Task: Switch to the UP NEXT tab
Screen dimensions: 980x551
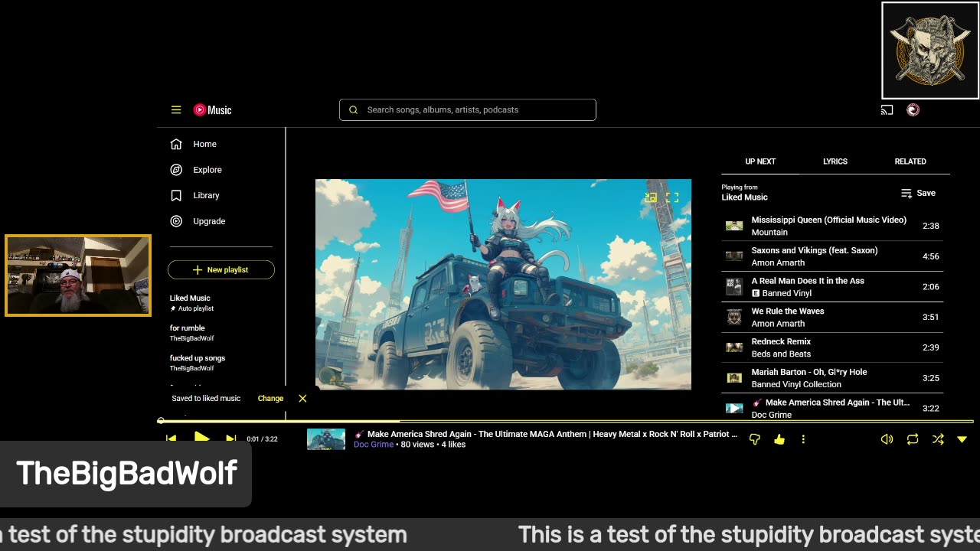Action: [760, 161]
